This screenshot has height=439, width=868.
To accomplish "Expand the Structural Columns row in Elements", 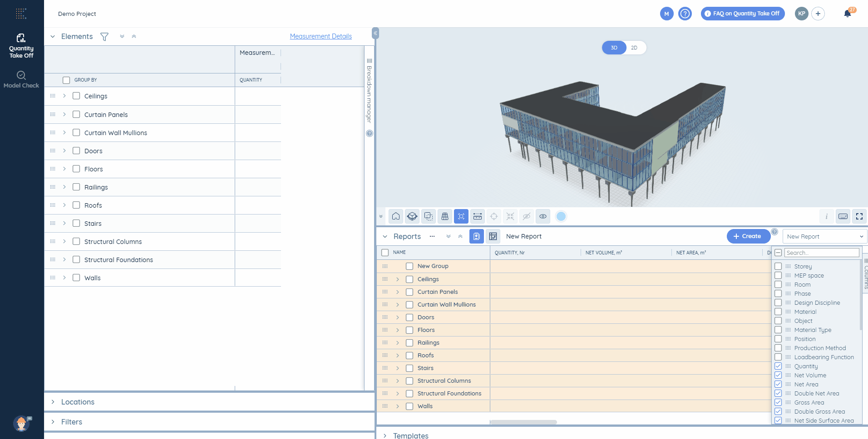I will [64, 241].
